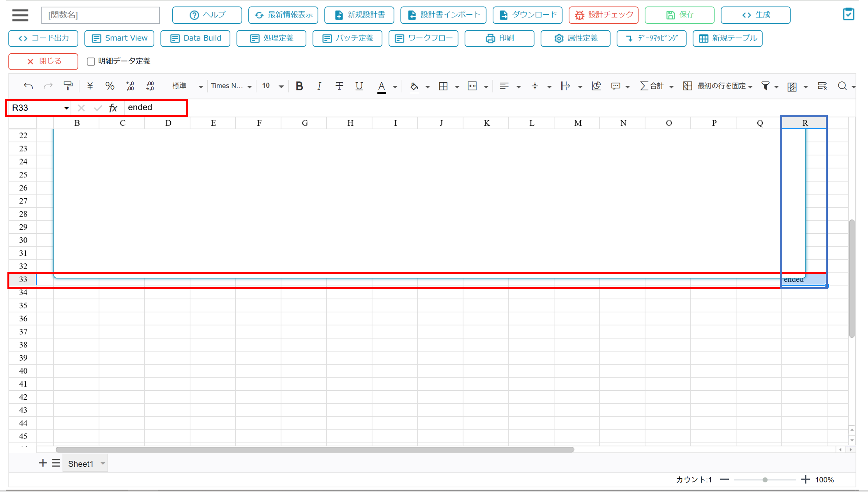868x492 pixels.
Task: Click the borders grid icon
Action: [443, 86]
